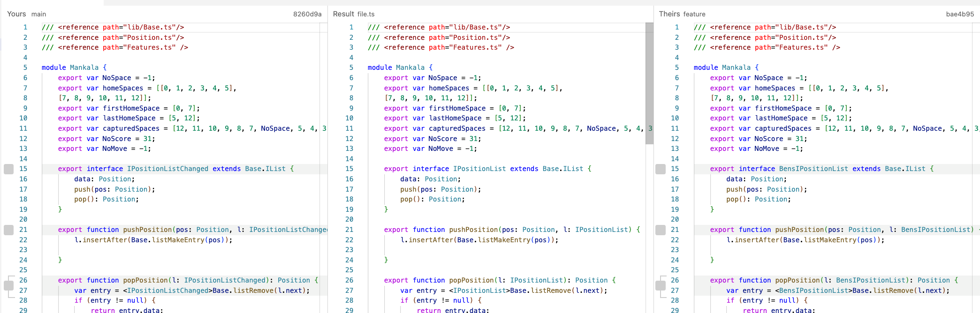Click 'BensIPositionList' on line 15 in Theirs
This screenshot has height=313, width=980.
coord(813,169)
